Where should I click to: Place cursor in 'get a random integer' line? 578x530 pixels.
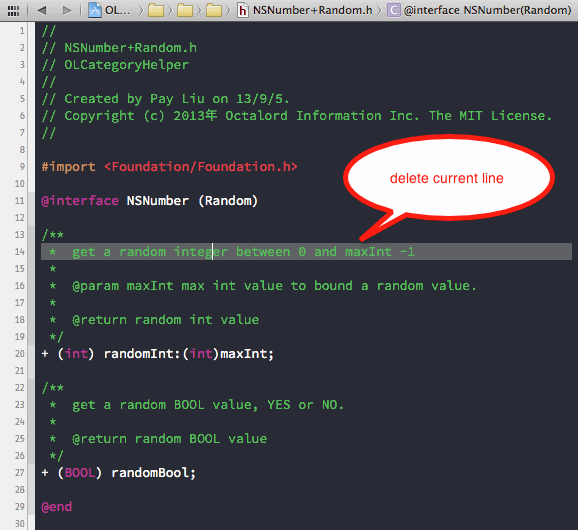point(306,252)
